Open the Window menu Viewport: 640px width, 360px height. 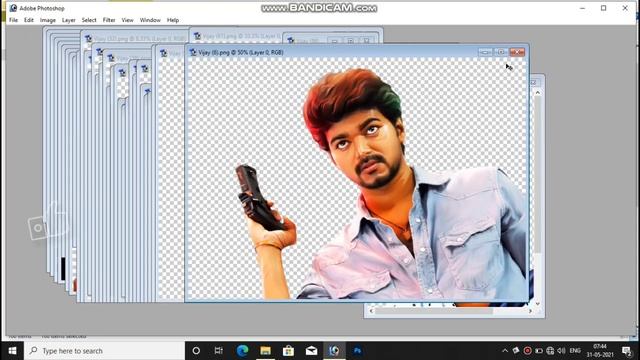click(x=150, y=20)
